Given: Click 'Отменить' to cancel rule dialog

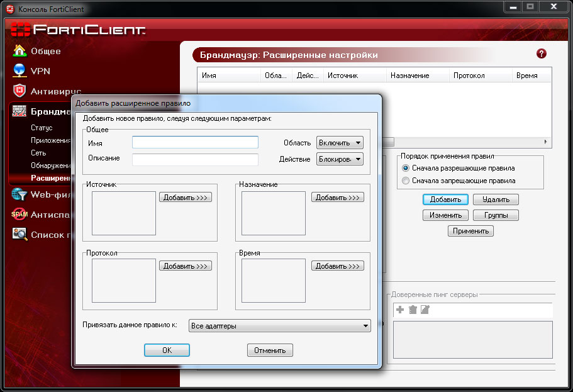Looking at the screenshot, I should coord(270,350).
